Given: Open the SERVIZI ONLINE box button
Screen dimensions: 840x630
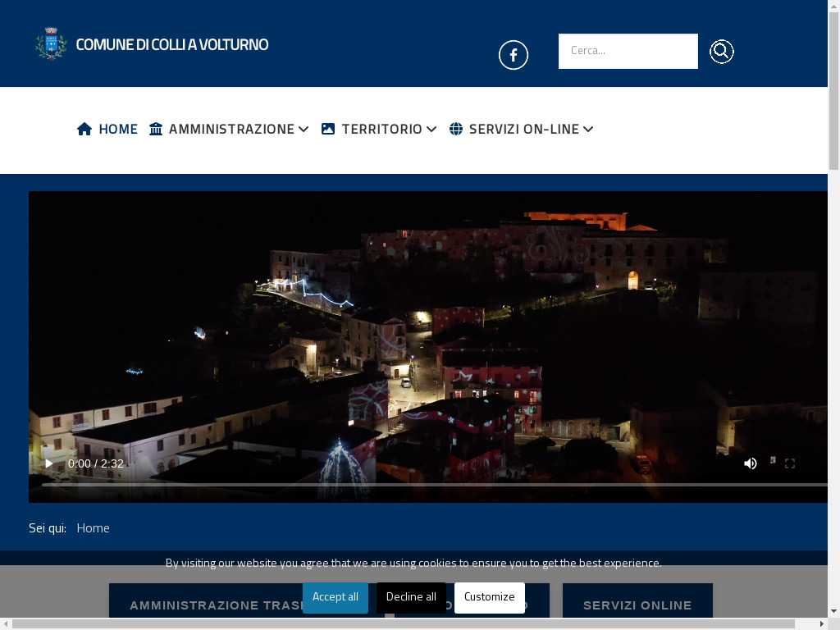Looking at the screenshot, I should pos(637,601).
